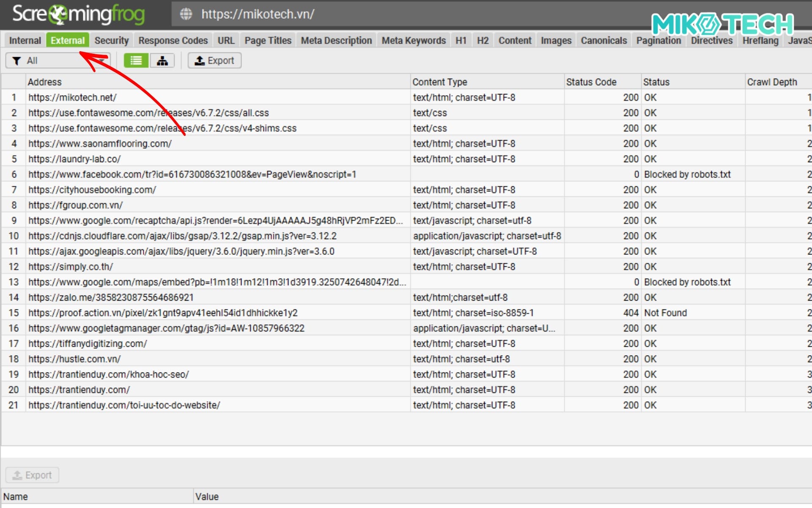Open the Meta Description tab
Image resolution: width=812 pixels, height=508 pixels.
pyautogui.click(x=336, y=41)
